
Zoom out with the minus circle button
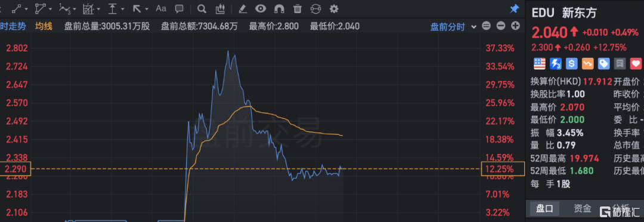(x=501, y=26)
